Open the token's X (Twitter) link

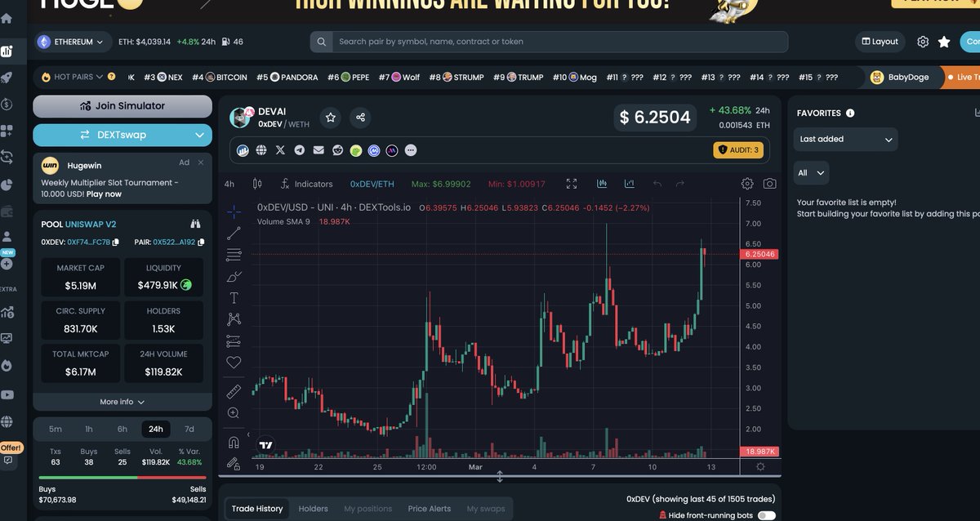point(280,150)
